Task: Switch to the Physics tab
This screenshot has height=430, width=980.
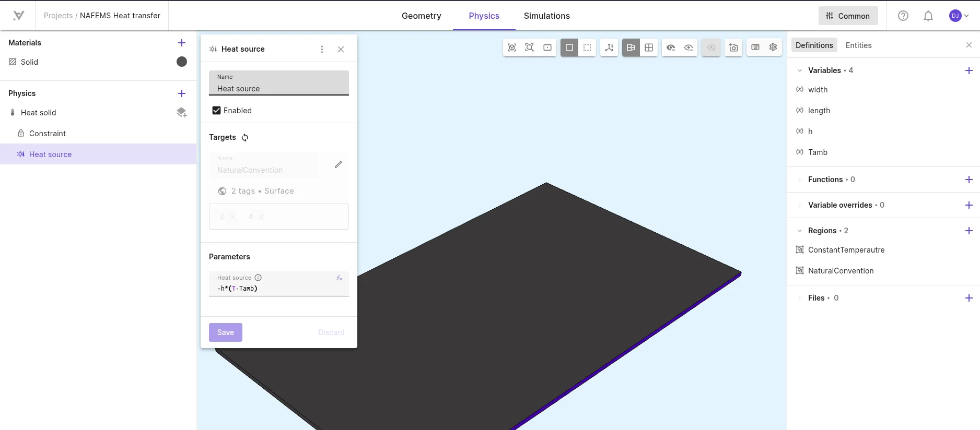Action: tap(484, 16)
